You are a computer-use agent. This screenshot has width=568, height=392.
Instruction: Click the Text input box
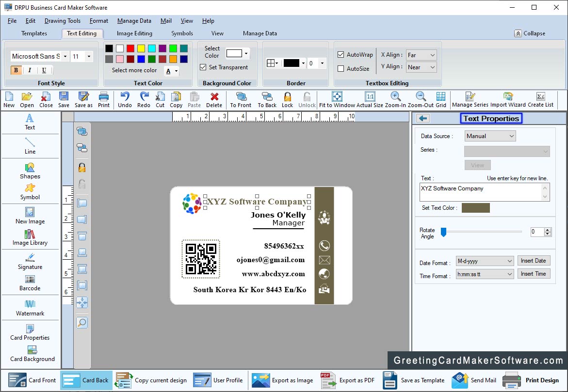(484, 192)
